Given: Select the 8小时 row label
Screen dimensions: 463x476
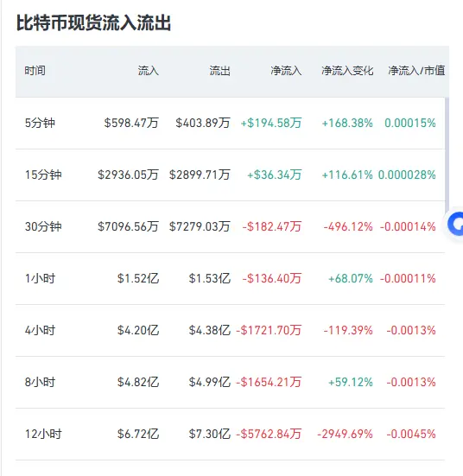Looking at the screenshot, I should pyautogui.click(x=40, y=382).
